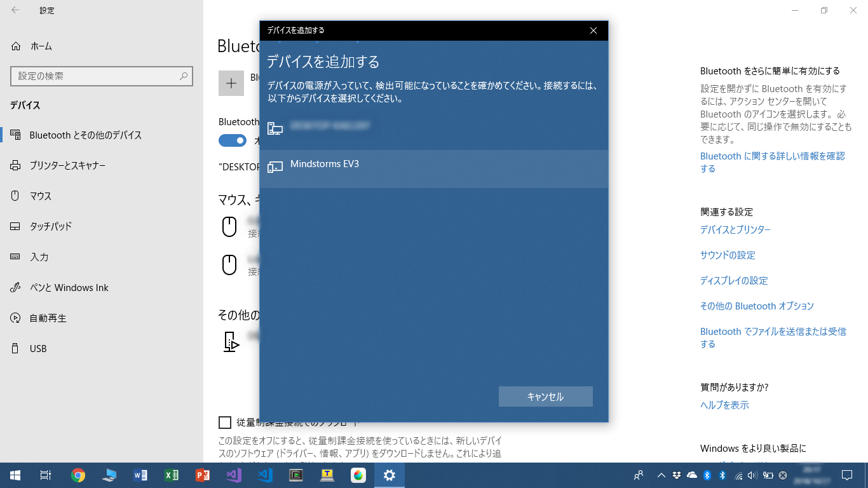Toggle the Bluetooth on/off switch
Screen dimensions: 868x488
click(232, 140)
